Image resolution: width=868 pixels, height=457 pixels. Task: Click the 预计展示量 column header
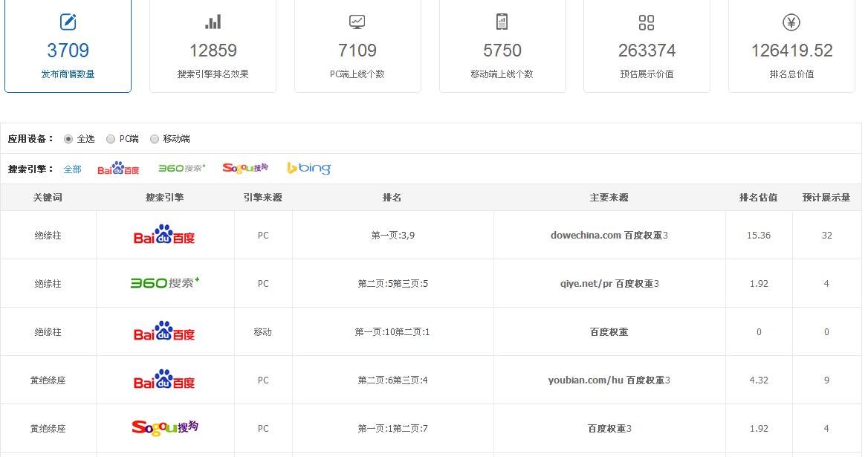[826, 198]
